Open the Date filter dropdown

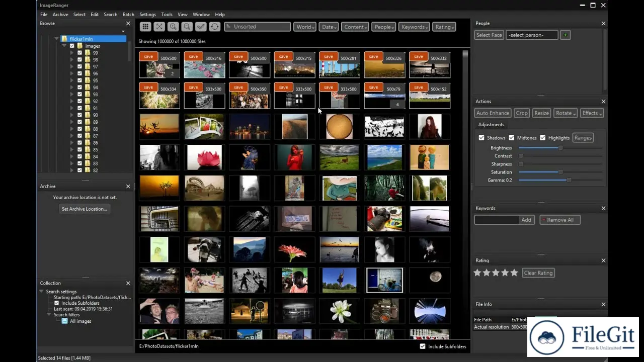click(329, 27)
